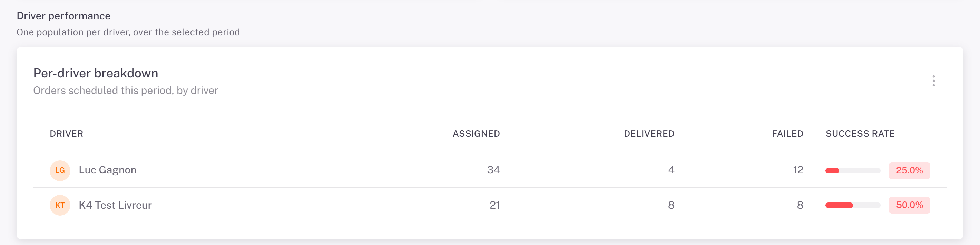The width and height of the screenshot is (980, 245).
Task: Click Luc Gagnon's success rate progress bar
Action: pos(853,171)
